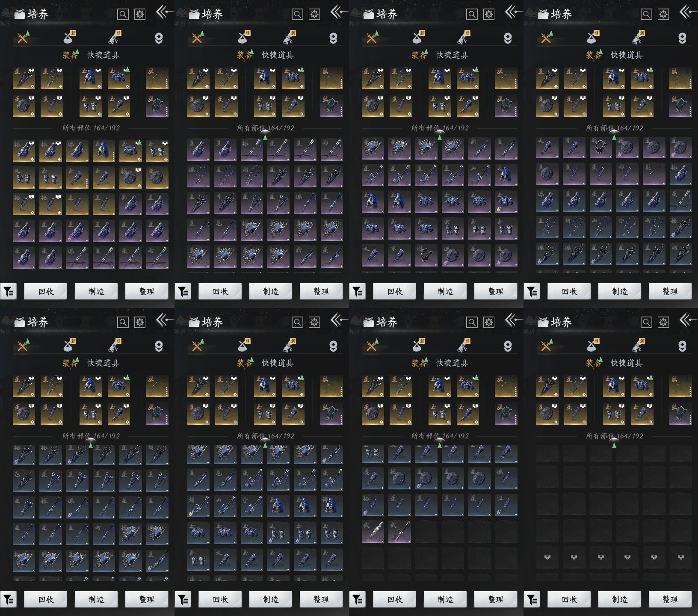
Task: Open settings gear in the gold-inventory panel
Action: pyautogui.click(x=140, y=15)
